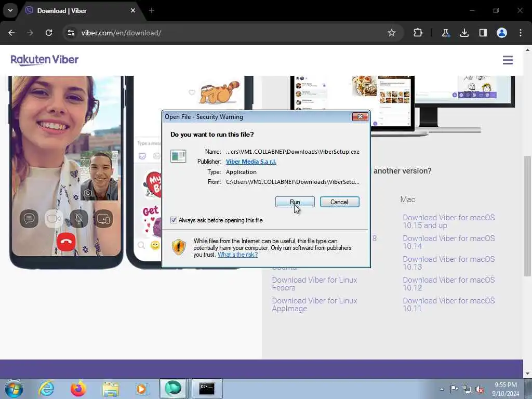Open Download Viber for Linux AppImage
Viewport: 532px width, 399px height.
pos(314,304)
